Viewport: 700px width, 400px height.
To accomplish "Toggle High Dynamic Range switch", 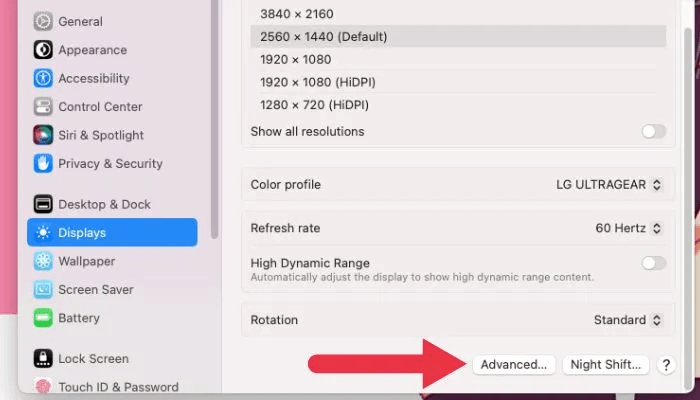I will tap(653, 263).
